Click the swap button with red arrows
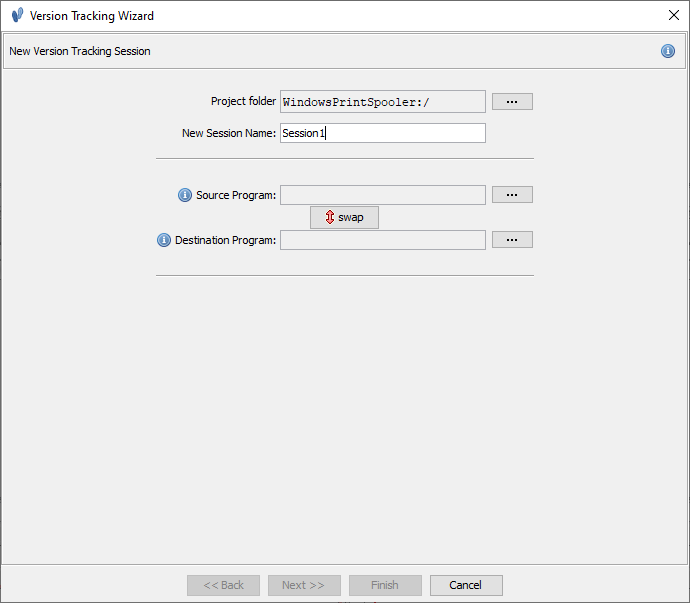Image resolution: width=690 pixels, height=603 pixels. (x=344, y=217)
